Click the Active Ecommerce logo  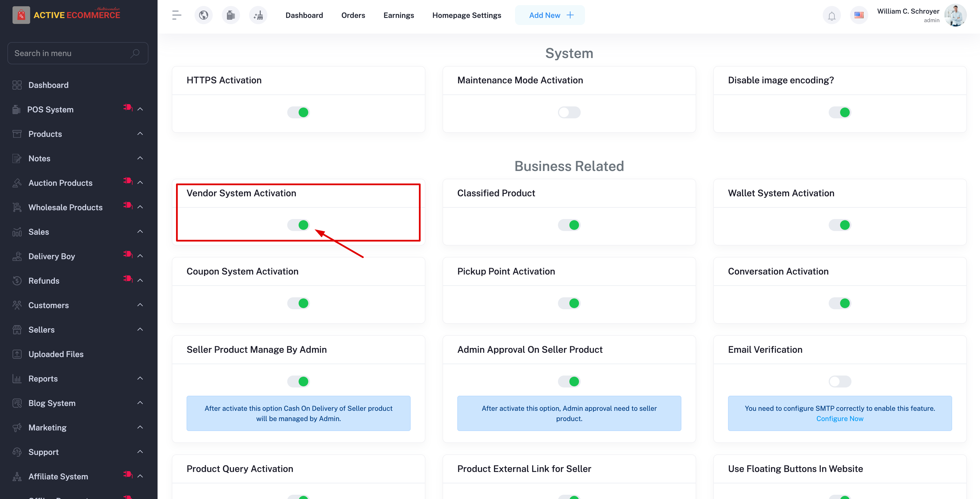coord(67,15)
